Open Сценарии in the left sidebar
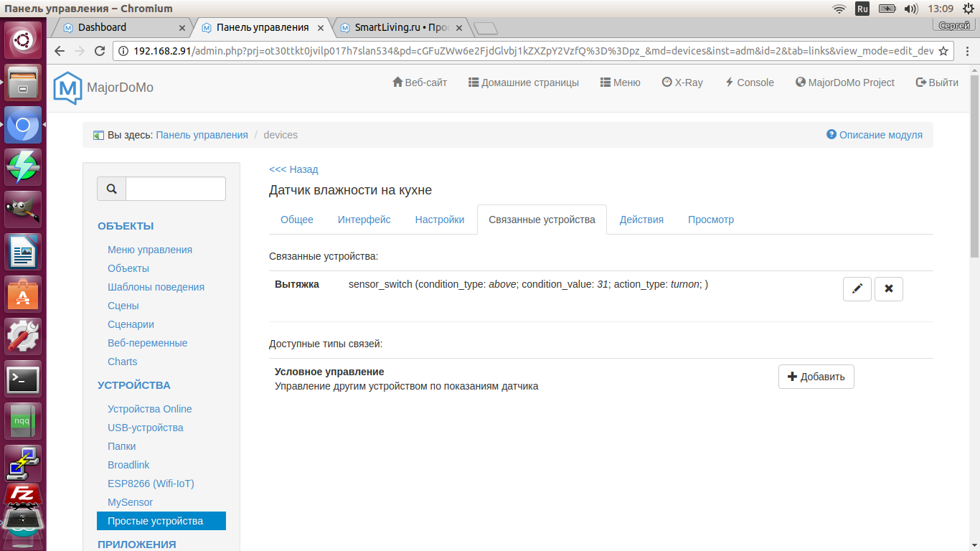The height and width of the screenshot is (551, 980). click(x=131, y=324)
